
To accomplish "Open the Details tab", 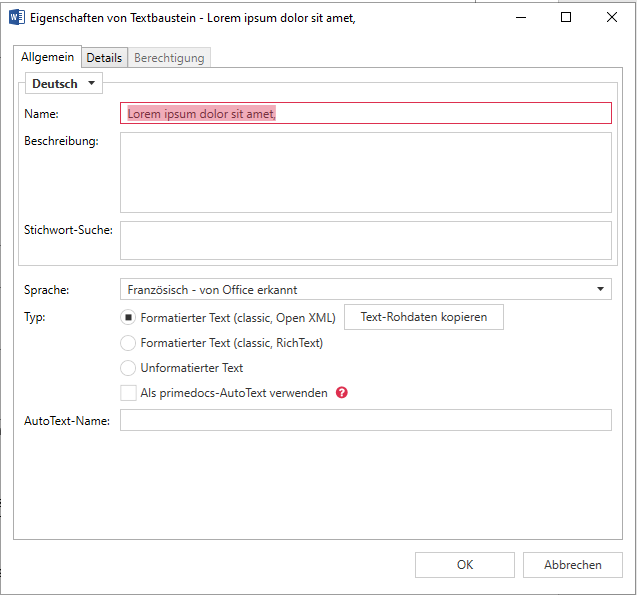I will click(104, 58).
